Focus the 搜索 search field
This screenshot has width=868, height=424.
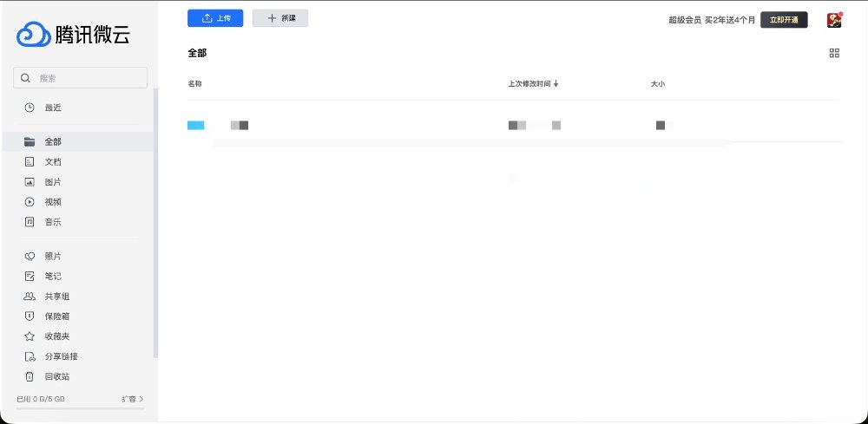[80, 78]
